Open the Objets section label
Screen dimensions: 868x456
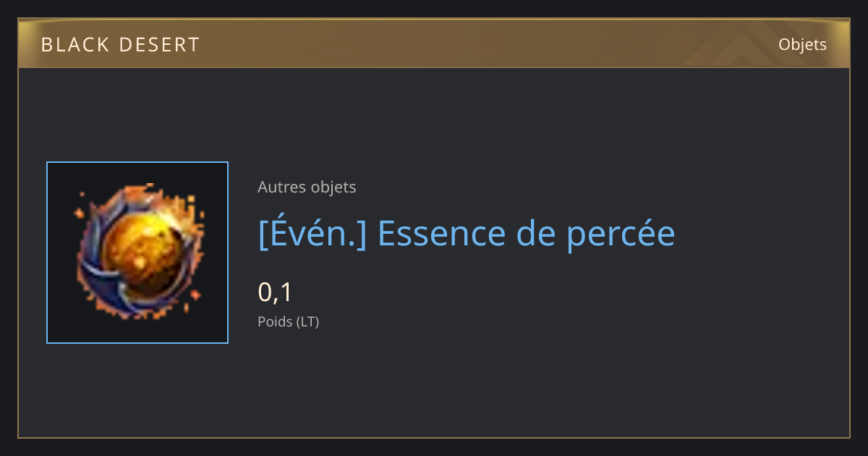coord(802,44)
